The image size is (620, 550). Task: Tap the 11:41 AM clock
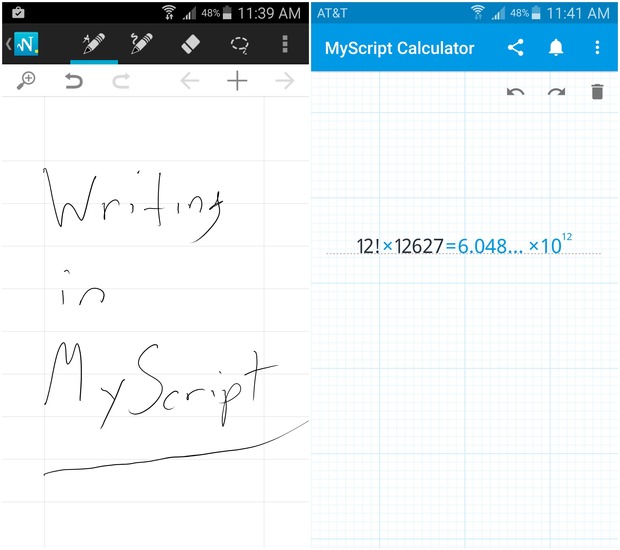click(578, 13)
